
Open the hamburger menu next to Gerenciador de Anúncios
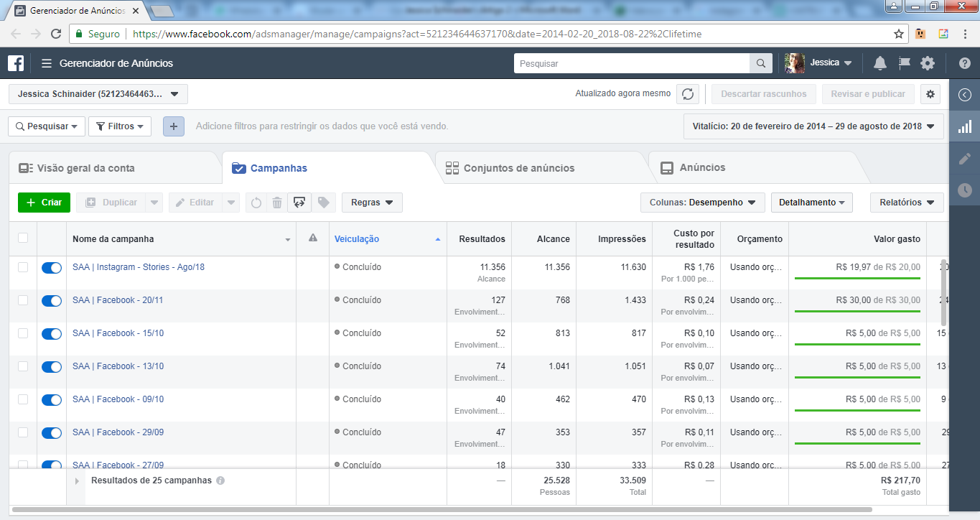[x=47, y=63]
